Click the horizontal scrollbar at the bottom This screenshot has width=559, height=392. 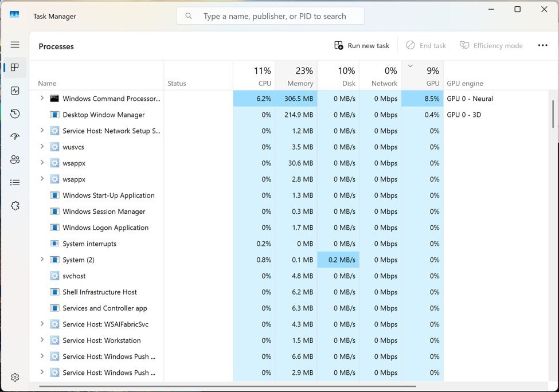pos(228,386)
